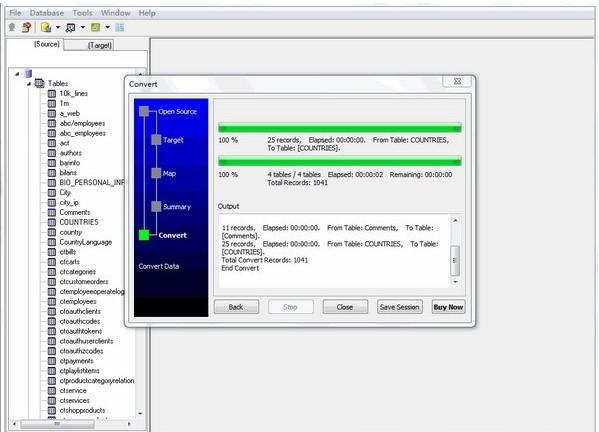Open the Window menu
Viewport: 599px width, 432px height.
(x=115, y=13)
